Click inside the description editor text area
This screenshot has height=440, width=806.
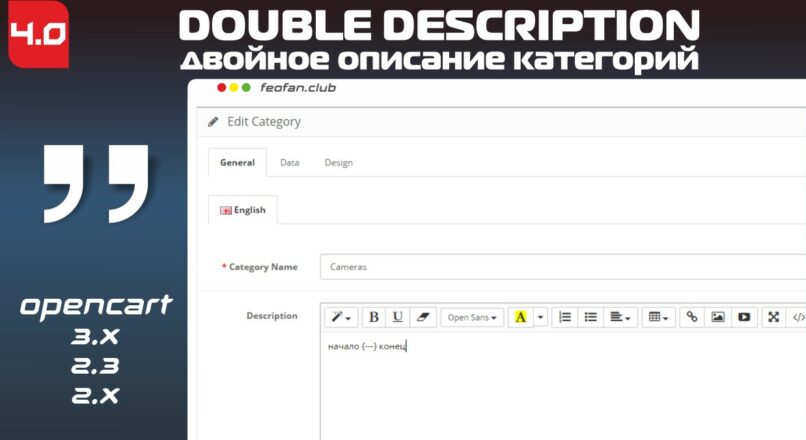click(x=563, y=386)
